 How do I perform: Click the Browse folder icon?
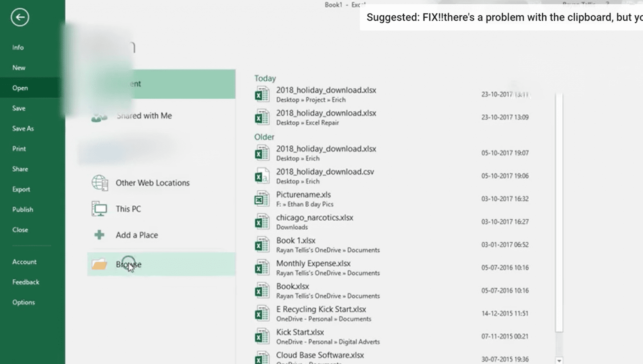coord(100,264)
